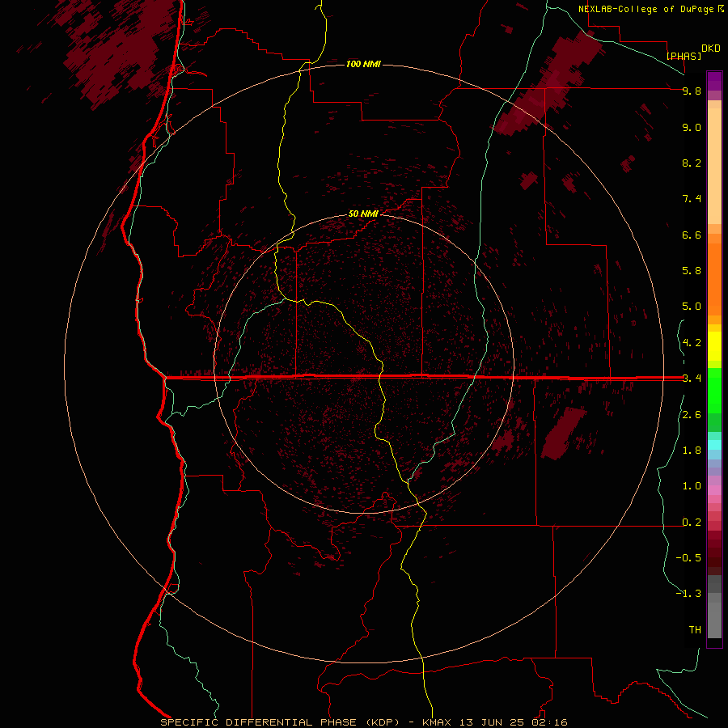
Task: Select the "DKD" label above the scale
Action: click(x=711, y=49)
